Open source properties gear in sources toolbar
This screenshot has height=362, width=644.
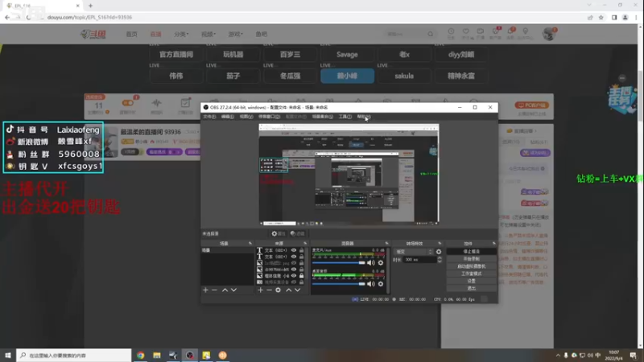tap(278, 290)
